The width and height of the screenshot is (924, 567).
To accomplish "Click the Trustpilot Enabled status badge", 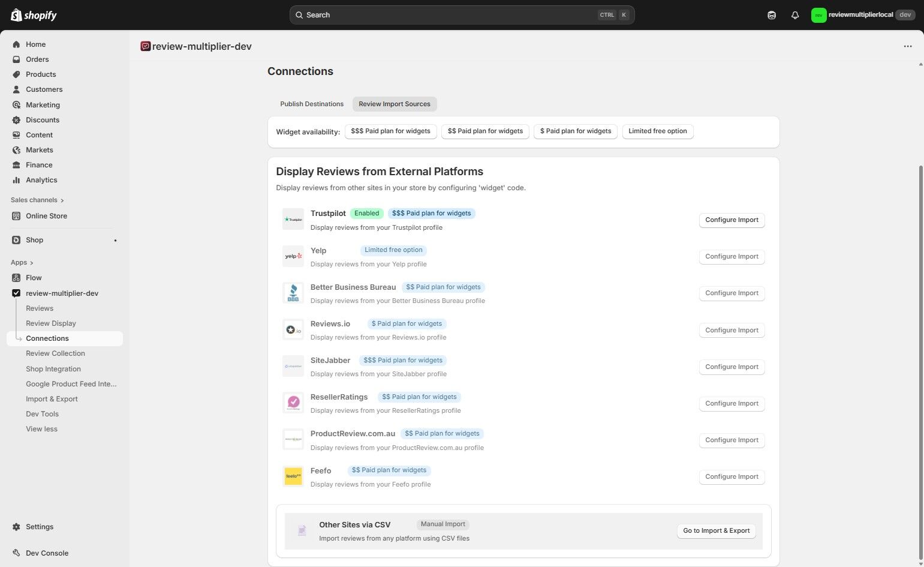I will tap(366, 214).
